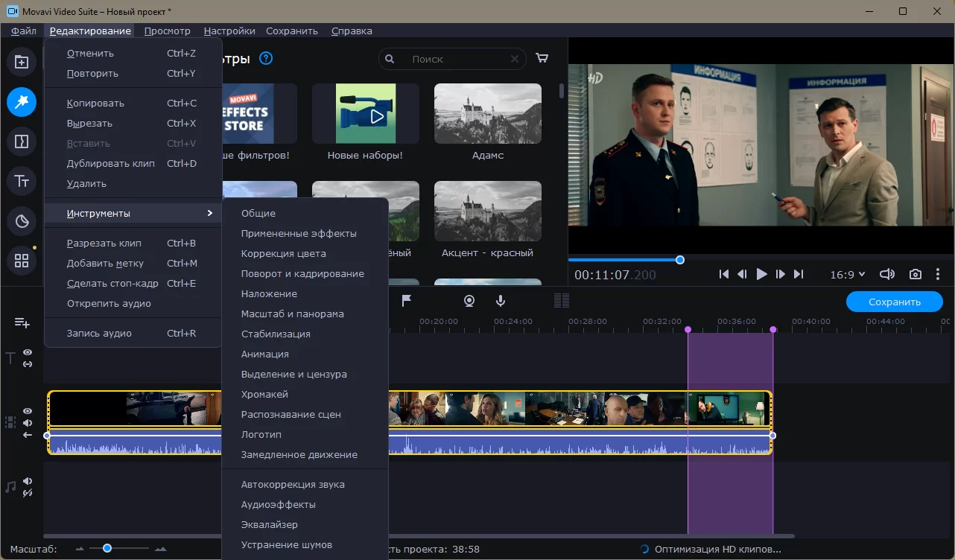This screenshot has height=560, width=955.
Task: Toggle title track visibility eye
Action: tap(28, 352)
